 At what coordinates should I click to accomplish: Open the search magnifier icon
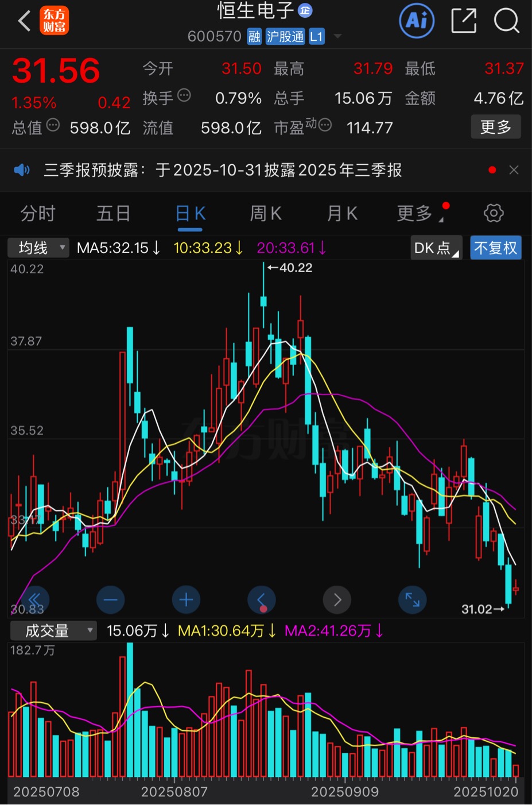[507, 21]
